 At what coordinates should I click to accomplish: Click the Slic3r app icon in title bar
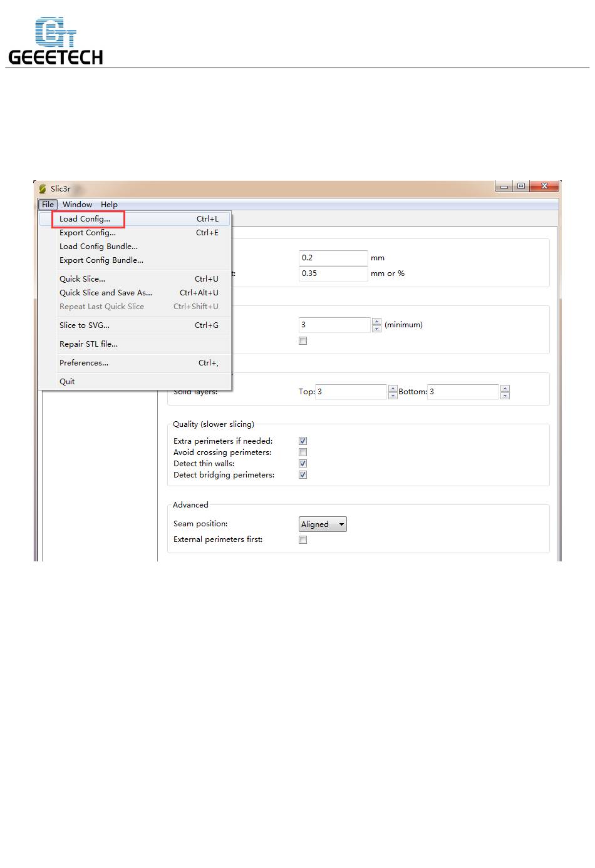click(43, 188)
